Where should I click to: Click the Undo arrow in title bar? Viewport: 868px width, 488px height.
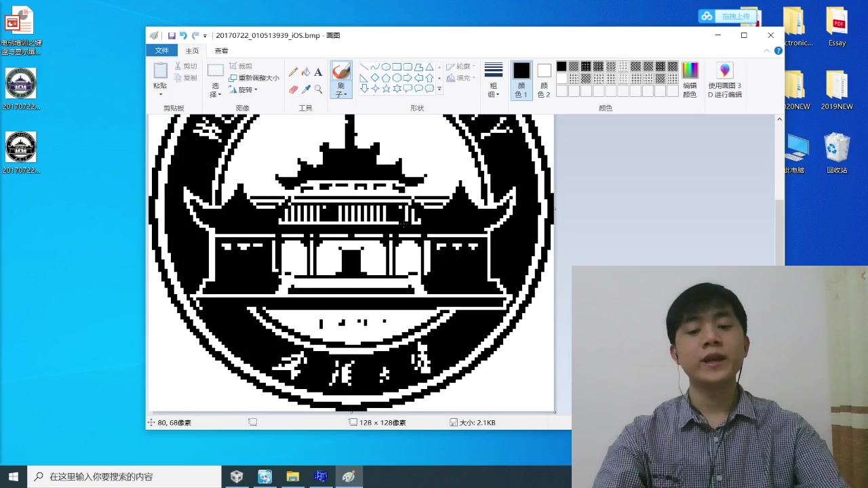pos(183,35)
